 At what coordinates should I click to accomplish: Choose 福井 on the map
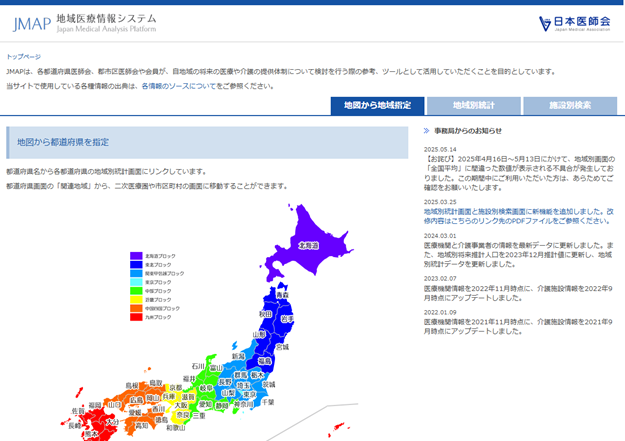pyautogui.click(x=189, y=379)
